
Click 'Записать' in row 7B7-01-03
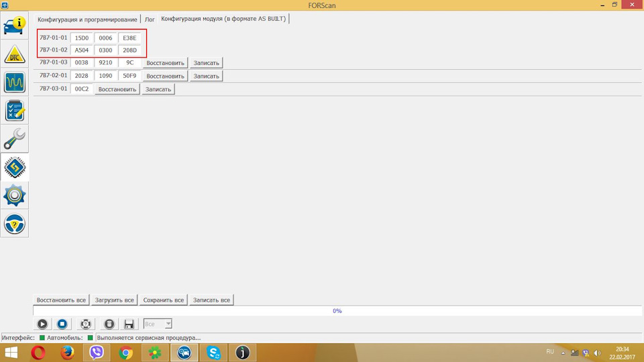click(206, 63)
